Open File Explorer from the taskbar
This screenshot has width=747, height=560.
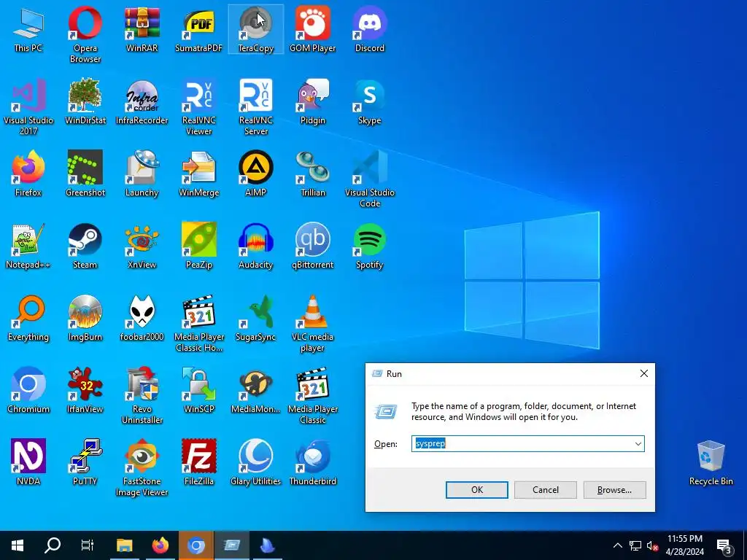(124, 545)
